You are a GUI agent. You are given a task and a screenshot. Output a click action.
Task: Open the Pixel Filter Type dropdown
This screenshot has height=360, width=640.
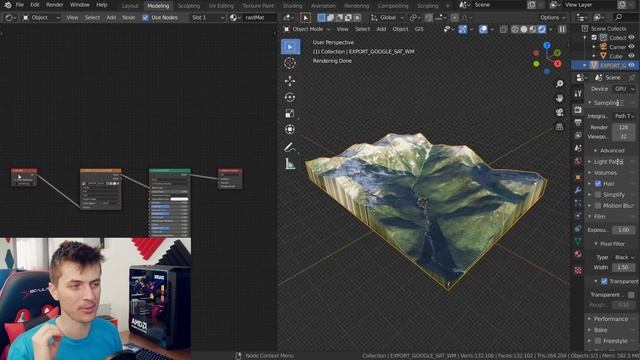(x=624, y=257)
